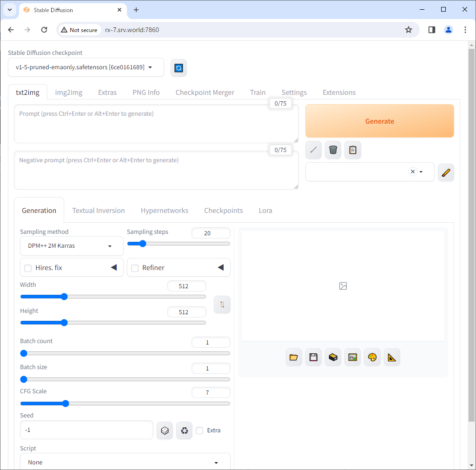The height and width of the screenshot is (470, 476).
Task: Open the Chrome profile avatar
Action: click(x=449, y=30)
